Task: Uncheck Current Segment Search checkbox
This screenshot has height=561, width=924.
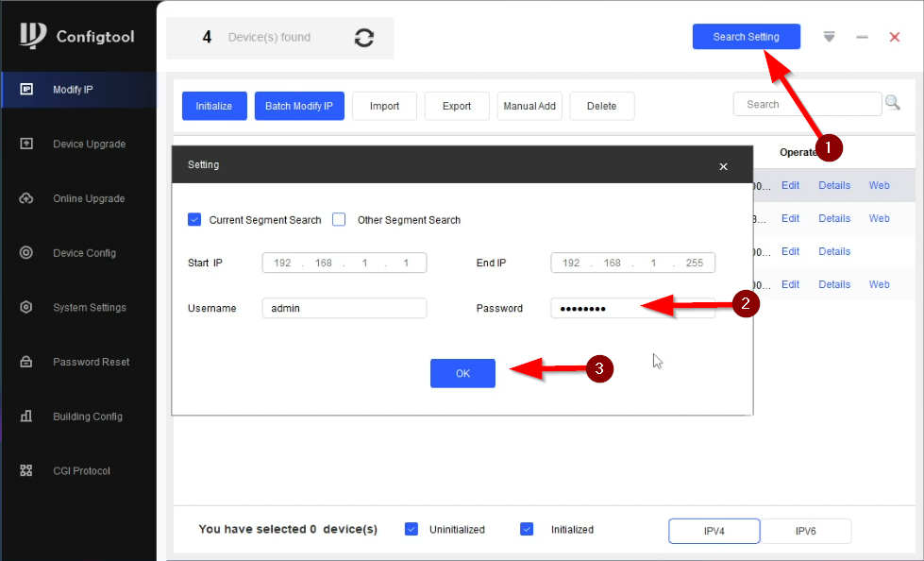Action: pyautogui.click(x=194, y=220)
